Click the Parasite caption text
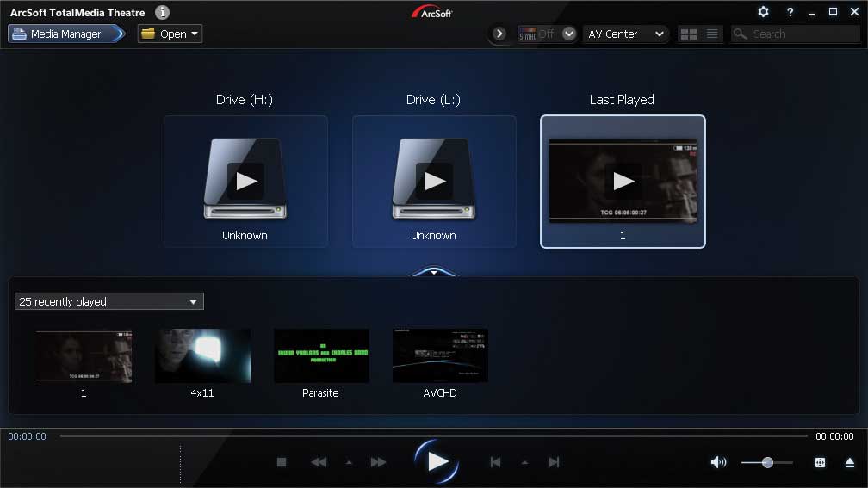 pos(320,392)
